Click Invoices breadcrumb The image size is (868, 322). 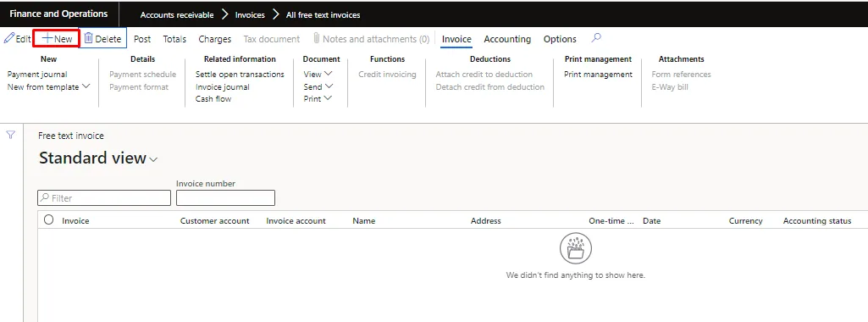(250, 15)
